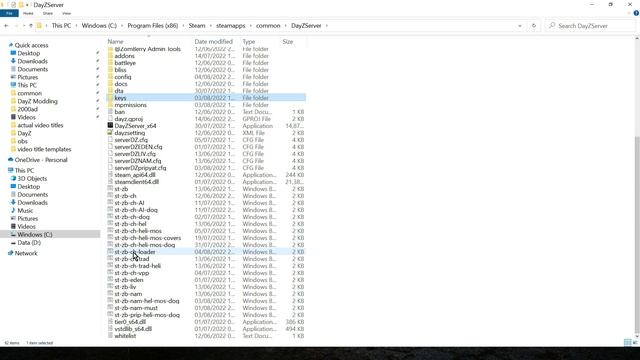
Task: Select the st-zb-nam-must file name
Action: pyautogui.click(x=136, y=308)
